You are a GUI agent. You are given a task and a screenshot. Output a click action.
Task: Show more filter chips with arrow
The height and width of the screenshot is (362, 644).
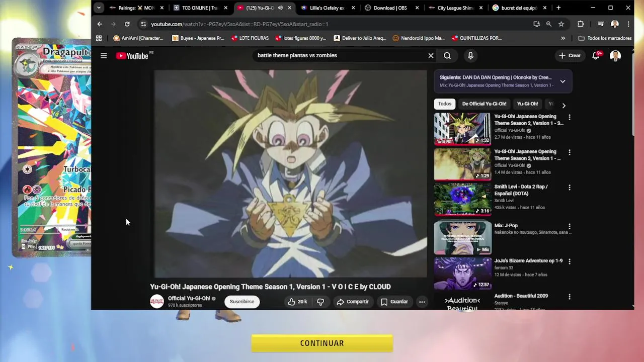(563, 106)
